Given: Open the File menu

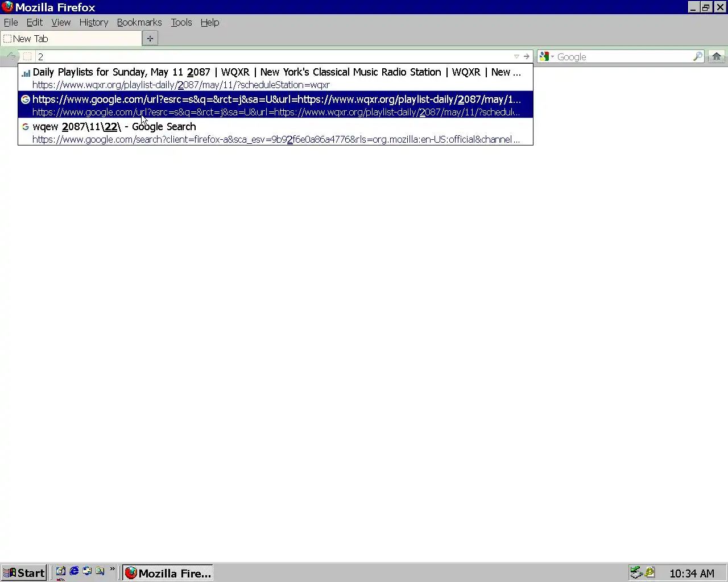Looking at the screenshot, I should (11, 22).
